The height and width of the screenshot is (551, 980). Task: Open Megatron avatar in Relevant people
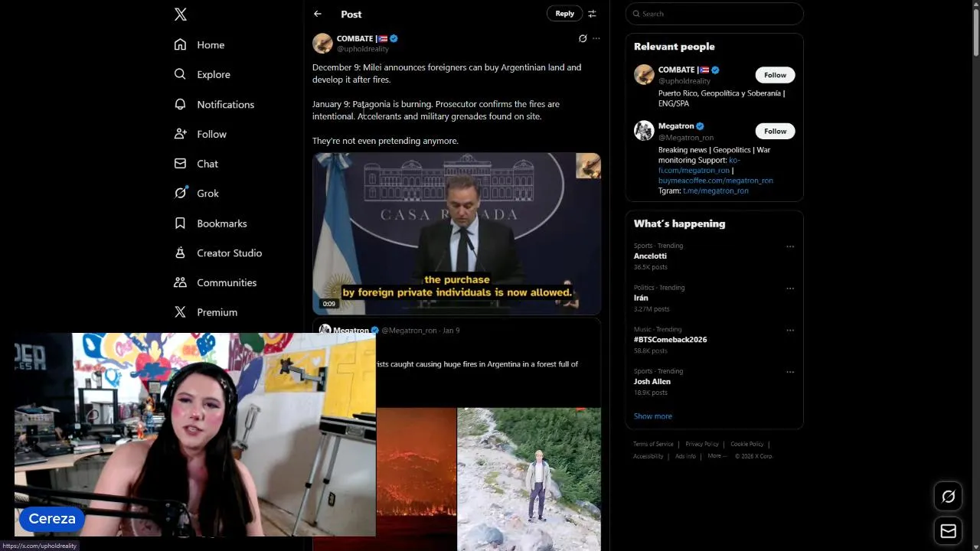pyautogui.click(x=644, y=130)
